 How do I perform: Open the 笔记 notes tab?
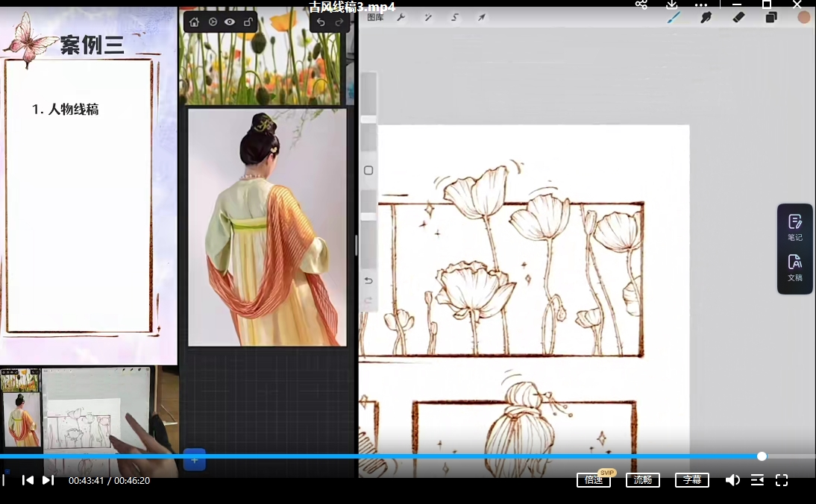click(795, 227)
